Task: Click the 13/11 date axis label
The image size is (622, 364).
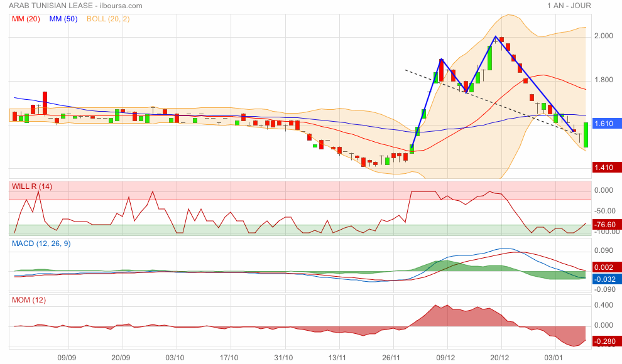Action: pos(337,358)
